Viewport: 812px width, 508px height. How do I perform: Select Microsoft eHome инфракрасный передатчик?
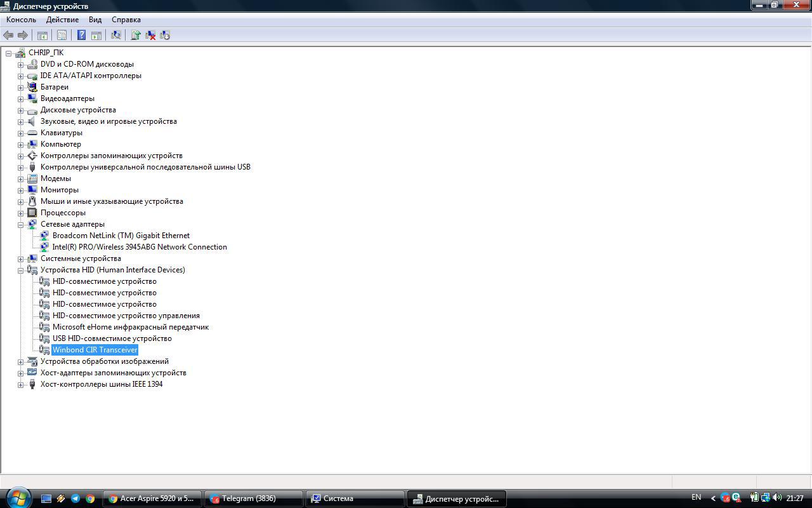(131, 327)
